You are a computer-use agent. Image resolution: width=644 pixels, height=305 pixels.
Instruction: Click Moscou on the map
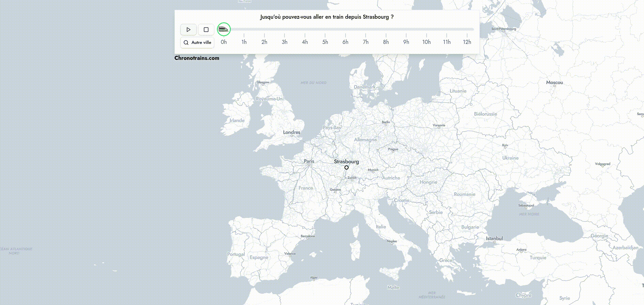(554, 82)
